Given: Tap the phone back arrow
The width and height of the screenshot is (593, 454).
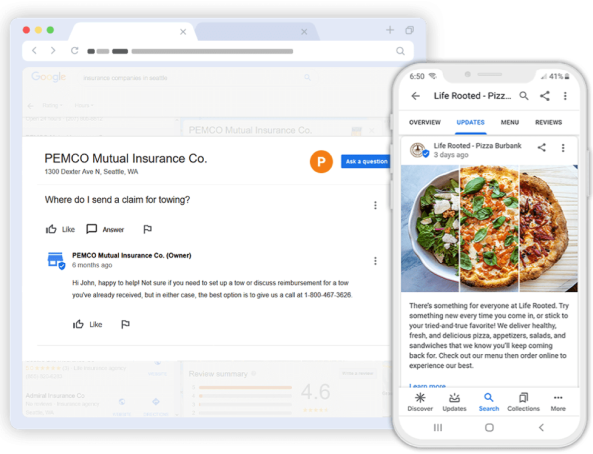Looking at the screenshot, I should click(x=416, y=96).
